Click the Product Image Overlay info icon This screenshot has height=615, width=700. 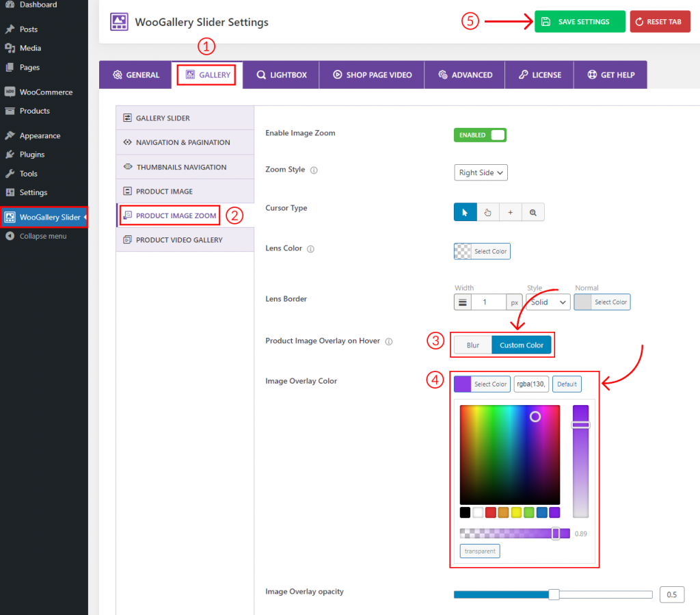tap(389, 341)
